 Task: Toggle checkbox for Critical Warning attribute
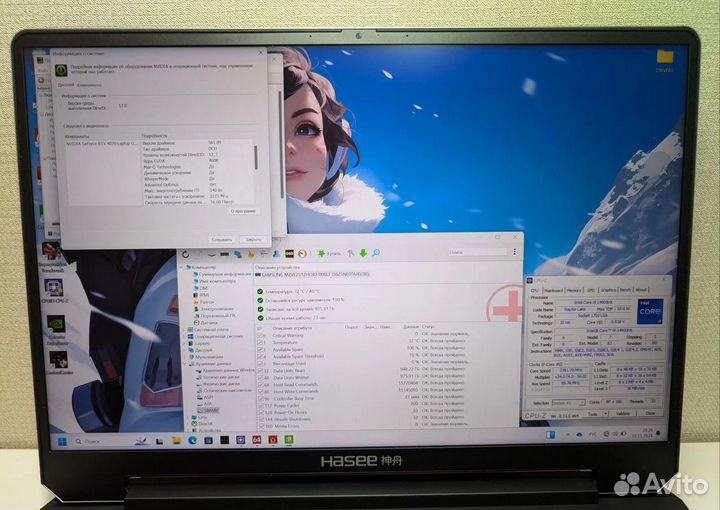tap(261, 336)
